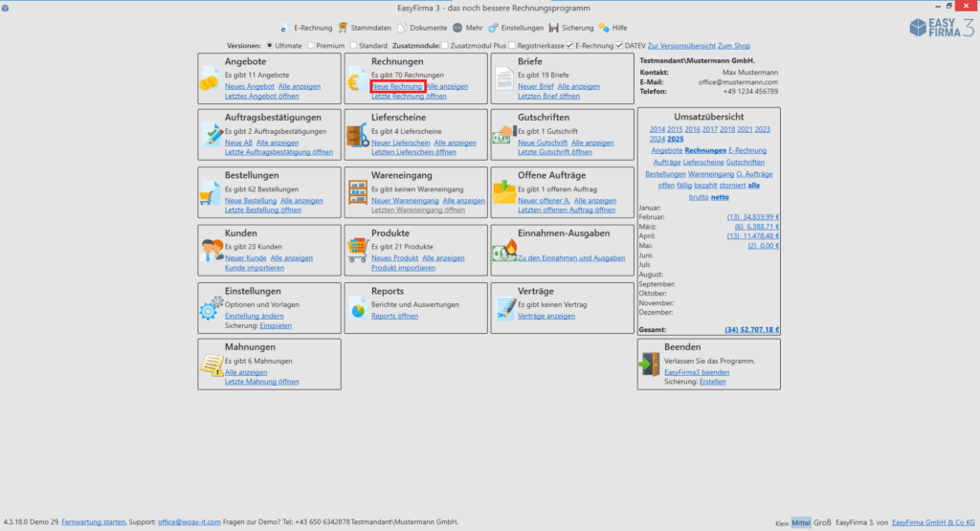980x531 pixels.
Task: Open EasyFirma GmbH & Co KG link
Action: click(x=933, y=522)
